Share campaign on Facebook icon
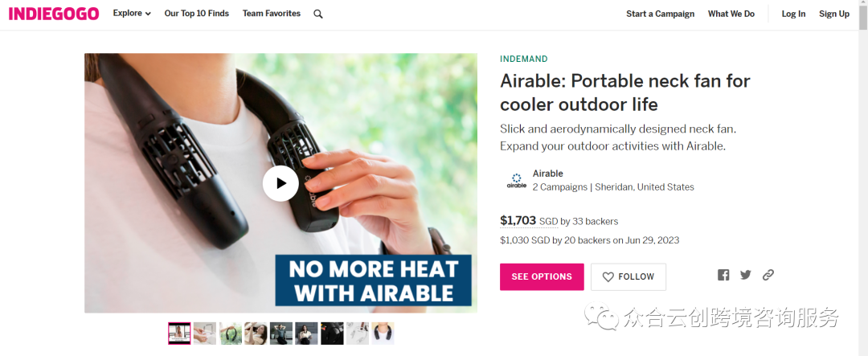868x356 pixels. pyautogui.click(x=723, y=275)
